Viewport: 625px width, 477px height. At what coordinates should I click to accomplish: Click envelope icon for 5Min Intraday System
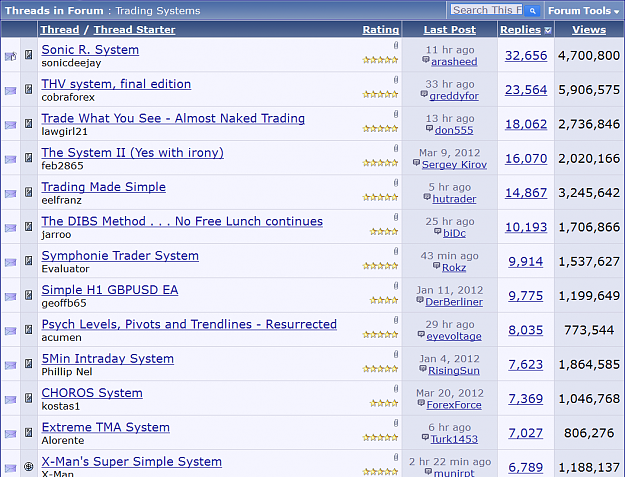[x=11, y=365]
